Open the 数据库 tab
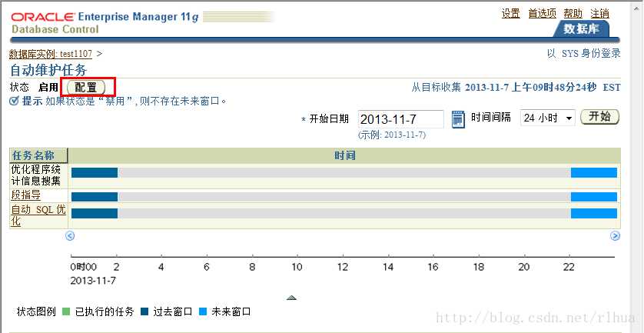The height and width of the screenshot is (333, 644). 581,28
